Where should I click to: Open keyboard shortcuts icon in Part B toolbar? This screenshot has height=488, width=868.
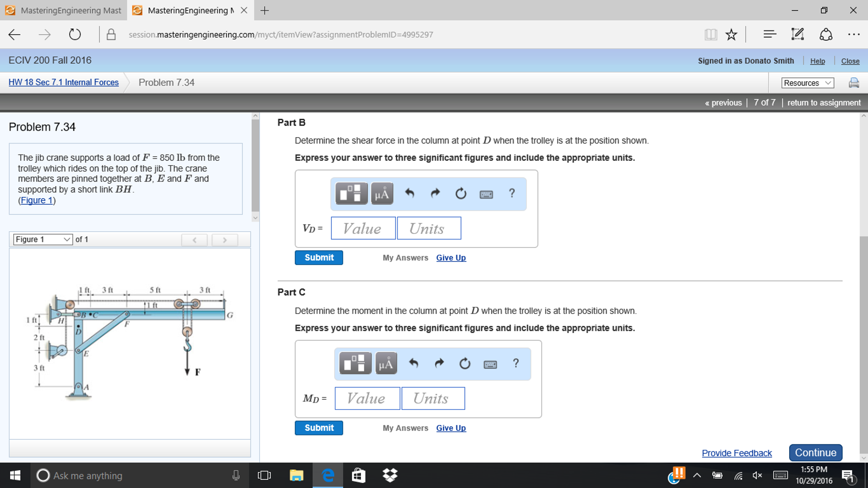tap(486, 194)
